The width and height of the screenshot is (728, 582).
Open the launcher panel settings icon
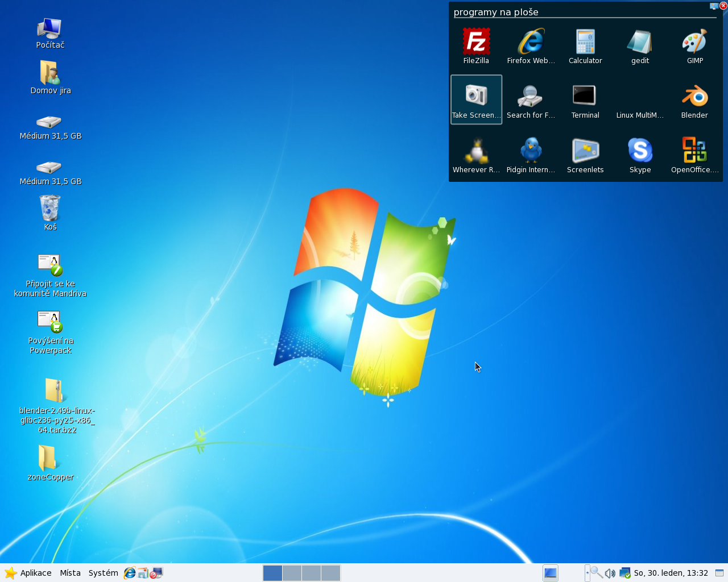[714, 6]
